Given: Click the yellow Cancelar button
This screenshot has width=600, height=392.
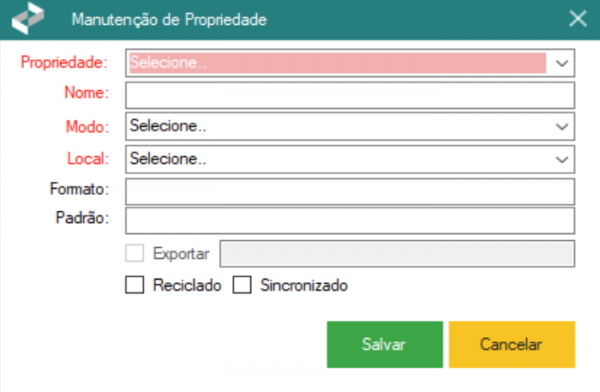Looking at the screenshot, I should (x=512, y=345).
